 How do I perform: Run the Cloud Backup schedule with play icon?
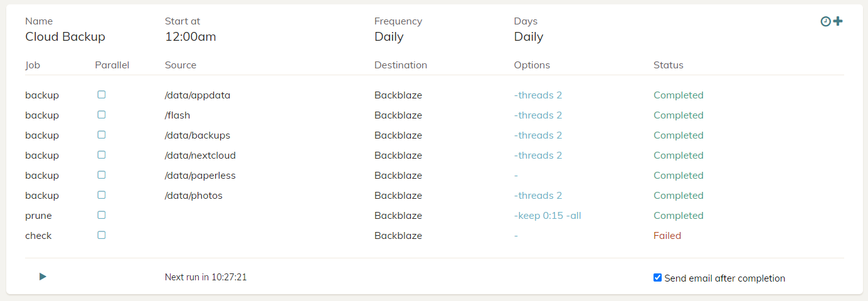pyautogui.click(x=43, y=277)
